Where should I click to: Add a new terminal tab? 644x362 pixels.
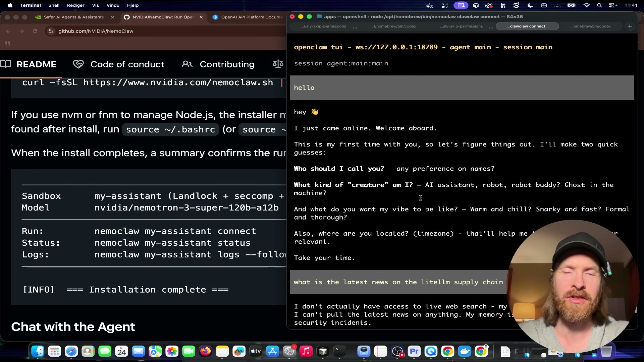(630, 26)
